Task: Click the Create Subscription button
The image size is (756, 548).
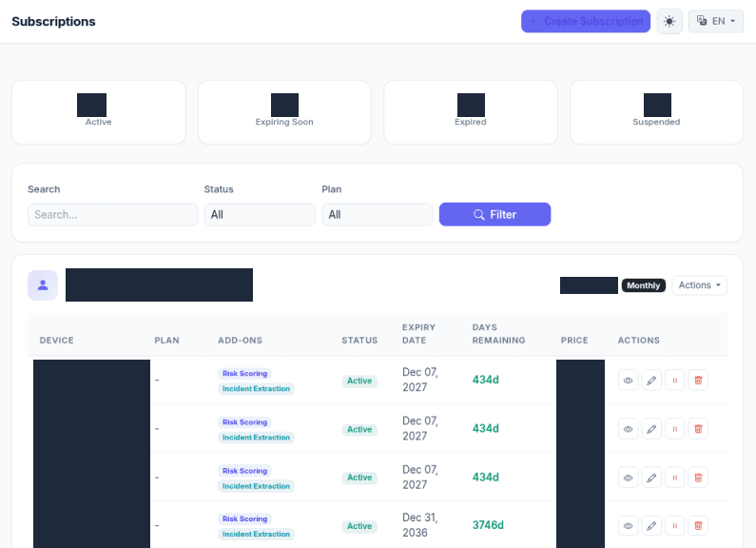Action: click(586, 21)
